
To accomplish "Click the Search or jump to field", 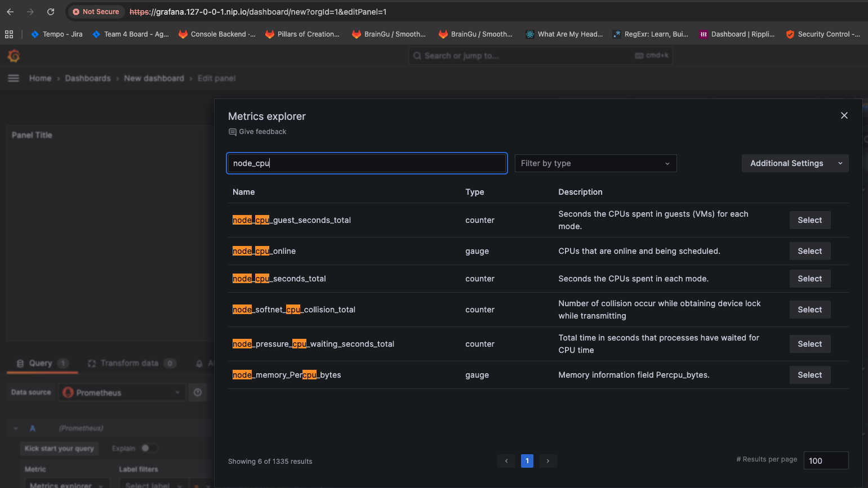I will tap(541, 56).
